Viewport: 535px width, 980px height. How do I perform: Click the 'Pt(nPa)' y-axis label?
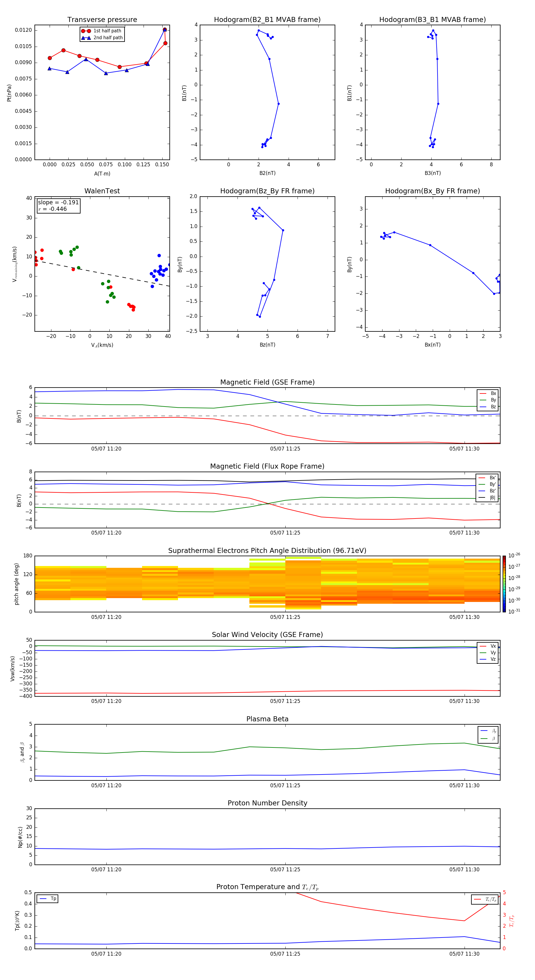coord(9,93)
